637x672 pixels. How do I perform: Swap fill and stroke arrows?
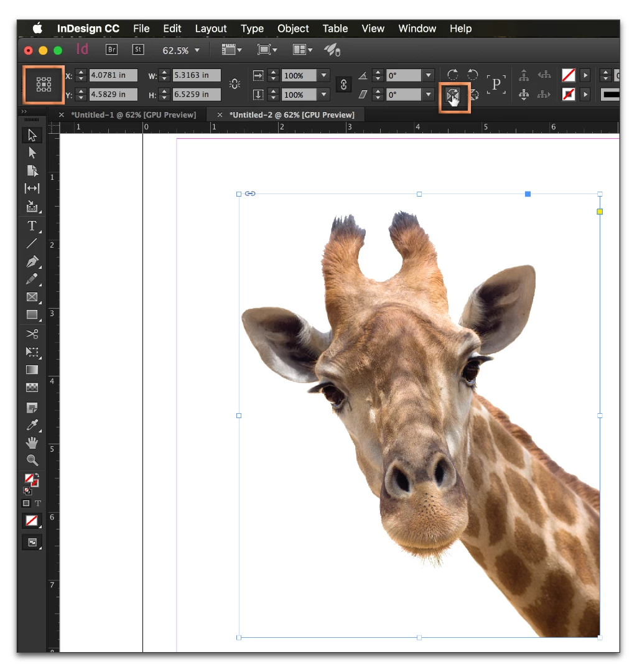pos(37,476)
